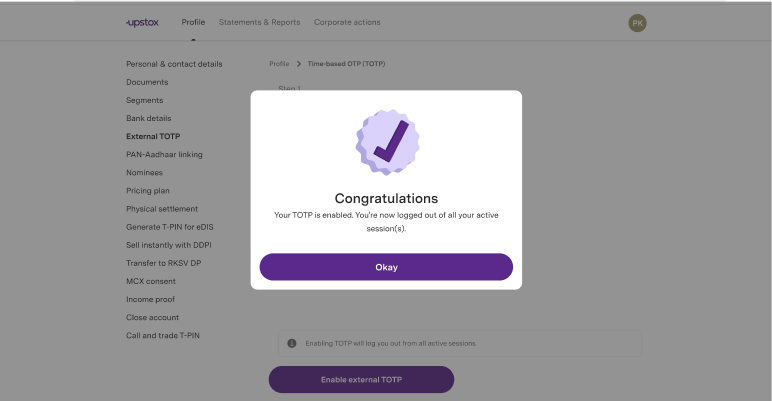Screen dimensions: 772x401
Task: Open the Profile tab
Action: pos(193,22)
